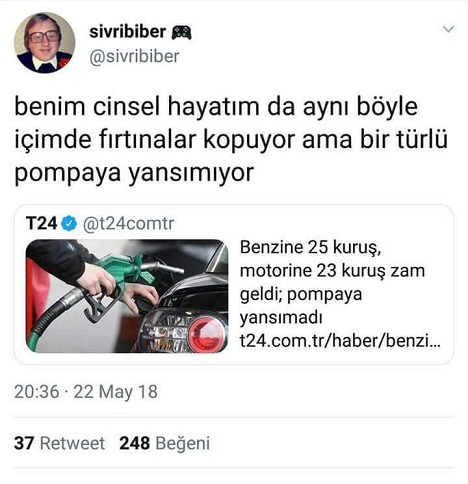Image resolution: width=468 pixels, height=484 pixels.
Task: Click the T24 account name
Action: (x=42, y=223)
